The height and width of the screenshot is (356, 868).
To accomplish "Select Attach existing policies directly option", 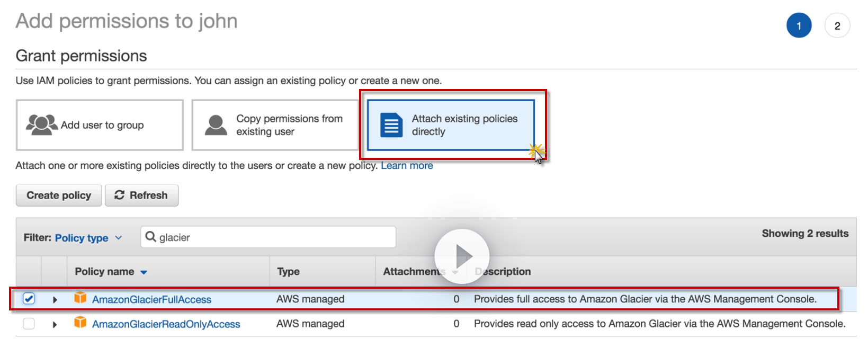I will (x=451, y=125).
